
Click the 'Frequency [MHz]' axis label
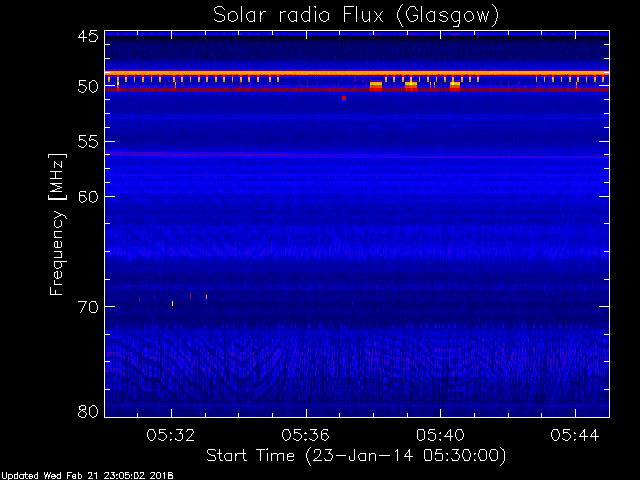coord(57,224)
